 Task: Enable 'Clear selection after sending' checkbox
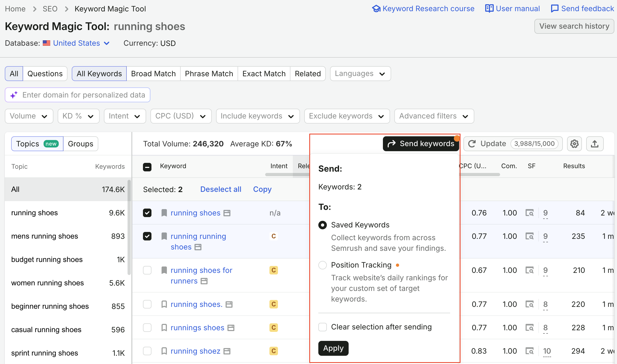(x=323, y=327)
